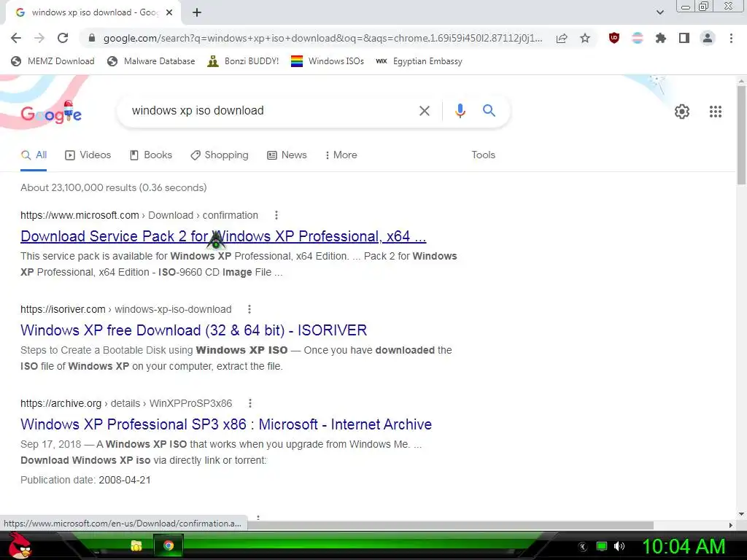Screen dimensions: 747x560
Task: Open the Chrome profile avatar
Action: (708, 38)
